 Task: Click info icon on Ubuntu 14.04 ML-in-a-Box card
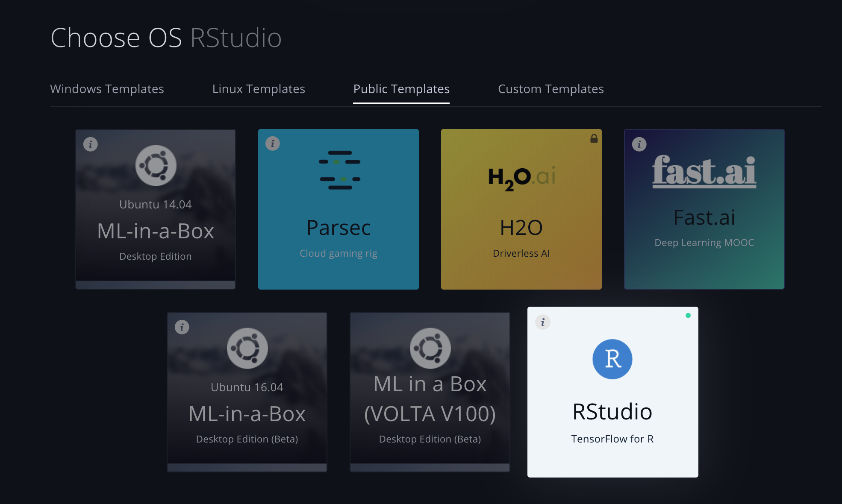coord(91,144)
